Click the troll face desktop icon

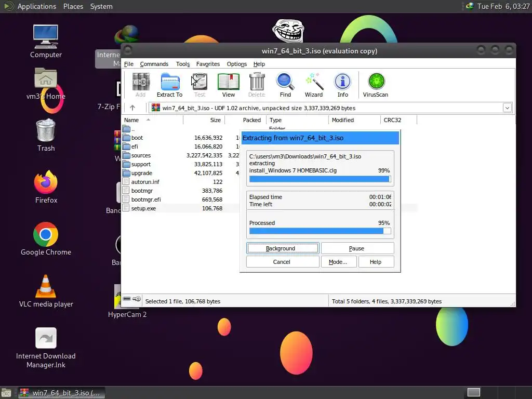(288, 31)
